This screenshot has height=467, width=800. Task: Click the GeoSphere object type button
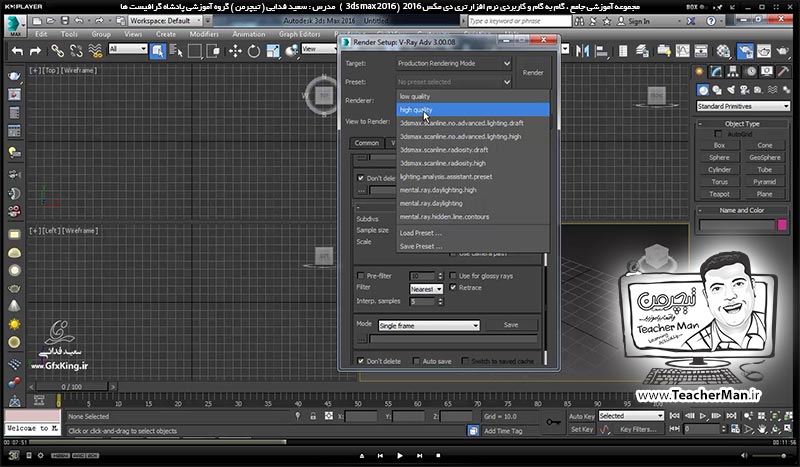(x=765, y=157)
